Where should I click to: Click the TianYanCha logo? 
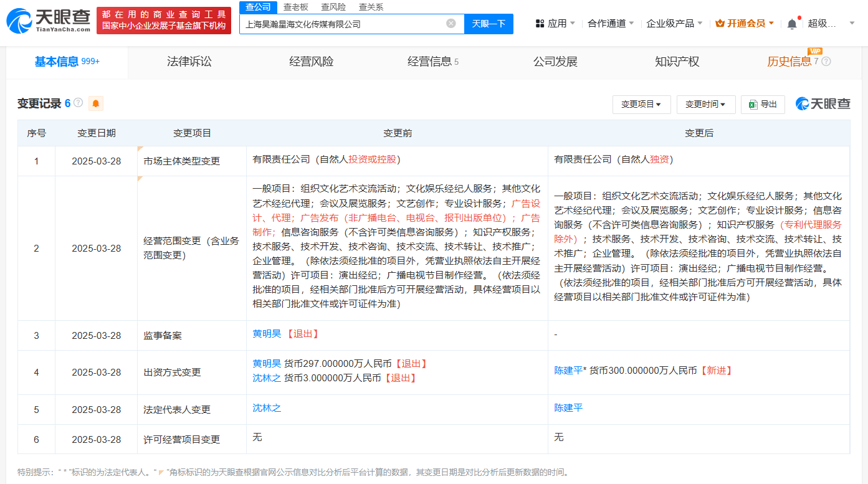point(49,21)
